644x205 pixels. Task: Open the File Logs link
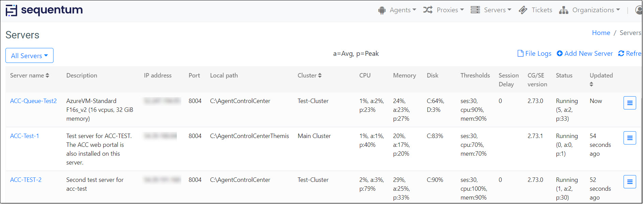pyautogui.click(x=534, y=53)
